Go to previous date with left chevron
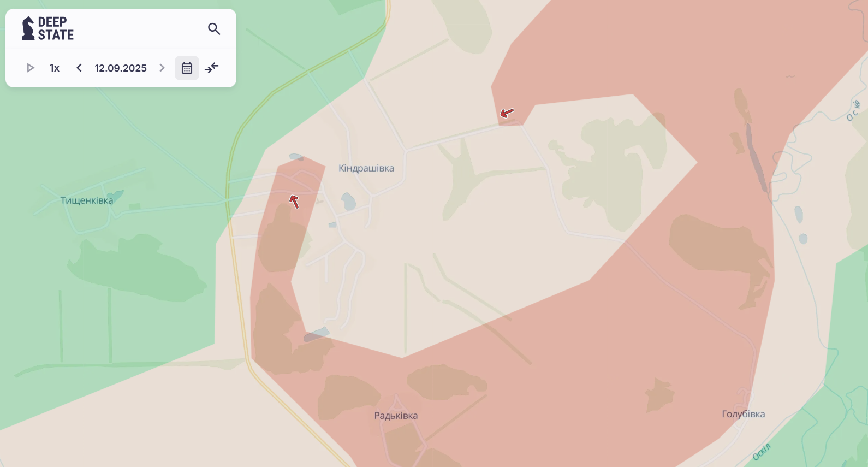The width and height of the screenshot is (868, 467). (x=79, y=68)
